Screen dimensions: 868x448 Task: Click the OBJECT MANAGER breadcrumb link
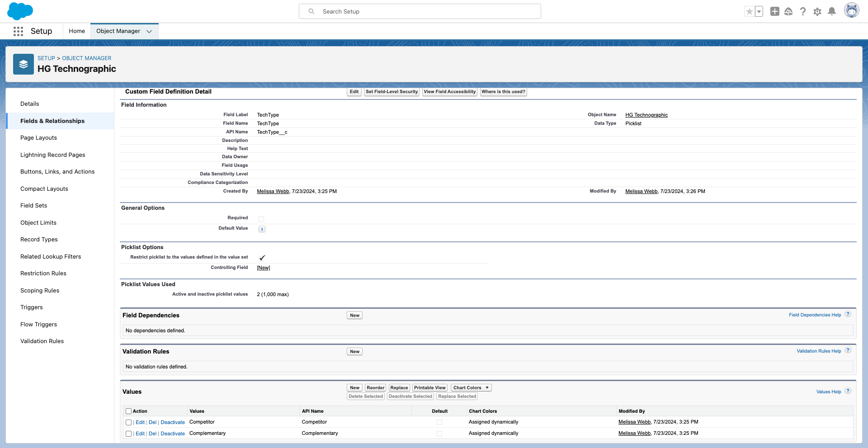[x=87, y=58]
